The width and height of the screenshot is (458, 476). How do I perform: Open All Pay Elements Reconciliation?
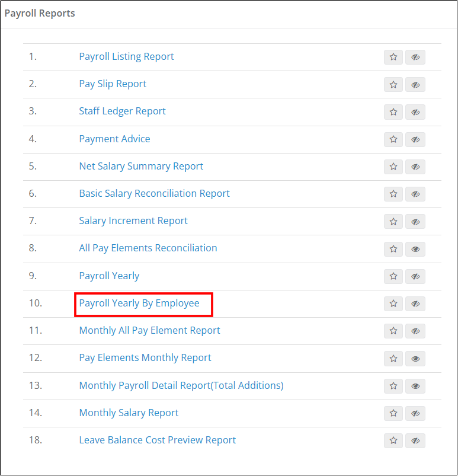[x=148, y=248]
